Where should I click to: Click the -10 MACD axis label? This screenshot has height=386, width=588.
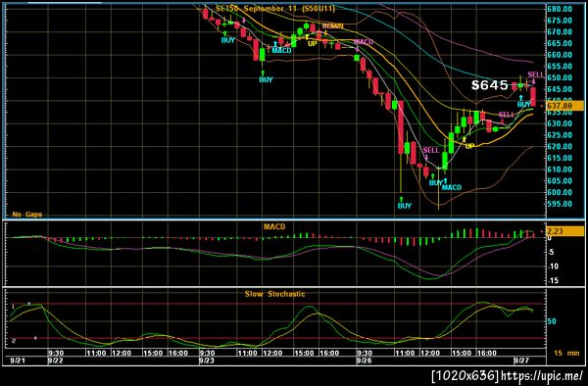coord(553,266)
